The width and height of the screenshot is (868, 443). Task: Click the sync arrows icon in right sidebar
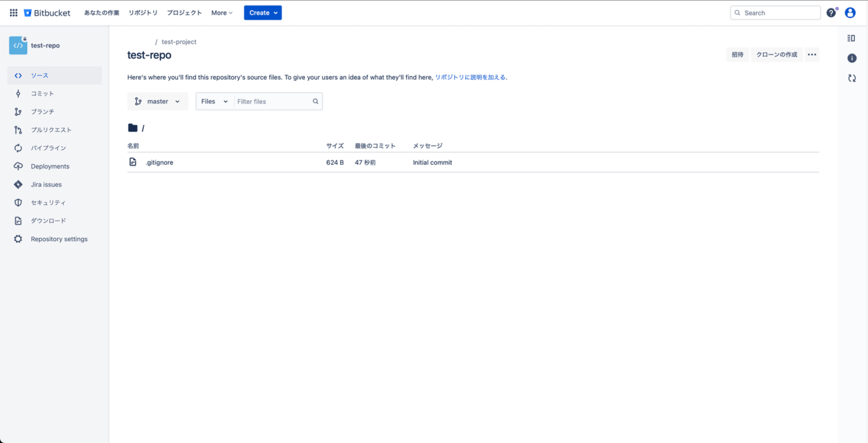point(852,78)
